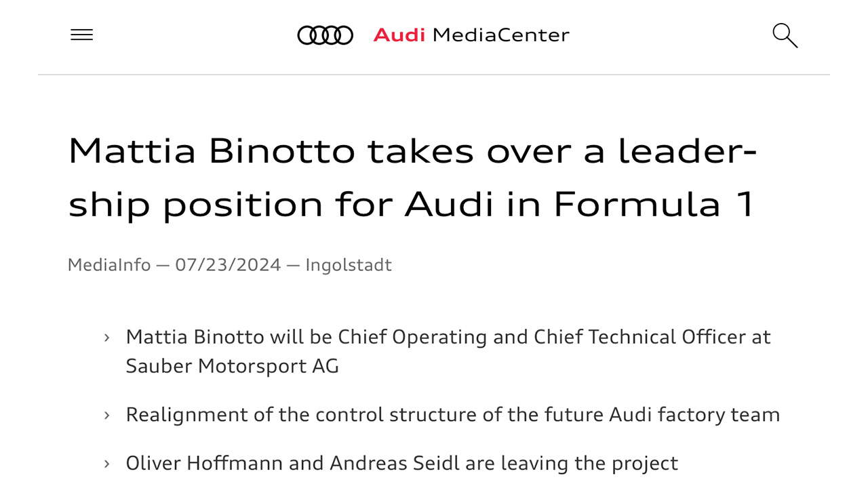The height and width of the screenshot is (488, 868).
Task: Click the headline line mentioning Formula 1
Action: 411,205
